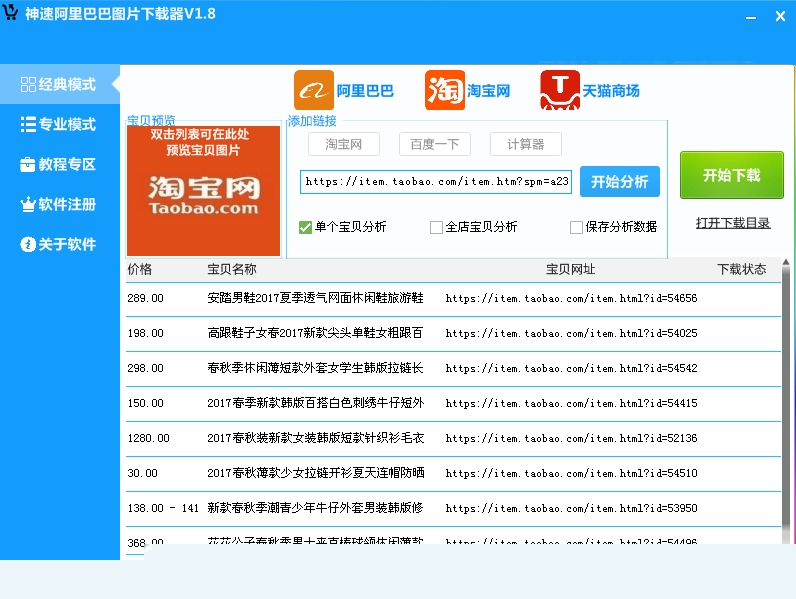The height and width of the screenshot is (599, 796).
Task: Open the 计算器 calculator button
Action: point(526,144)
